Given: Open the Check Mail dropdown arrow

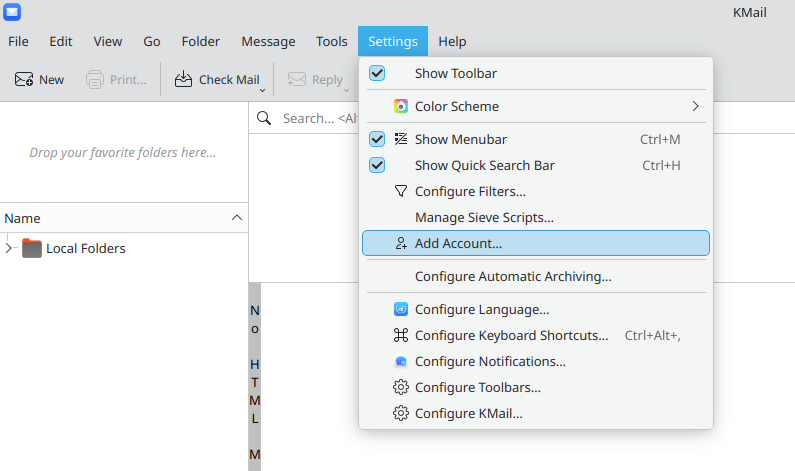Looking at the screenshot, I should [x=262, y=91].
